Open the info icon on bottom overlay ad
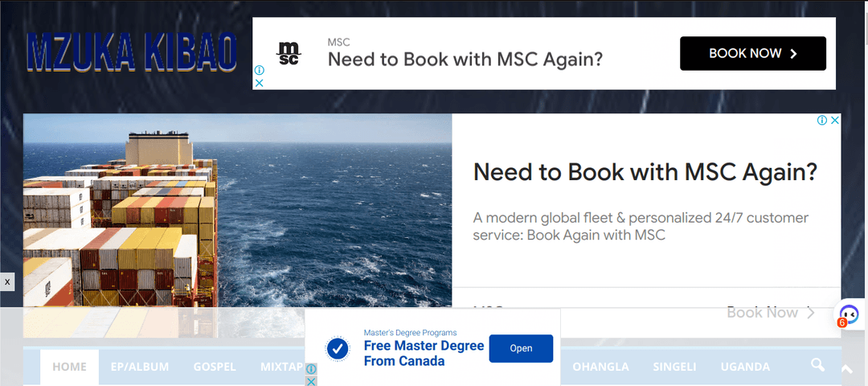 311,369
